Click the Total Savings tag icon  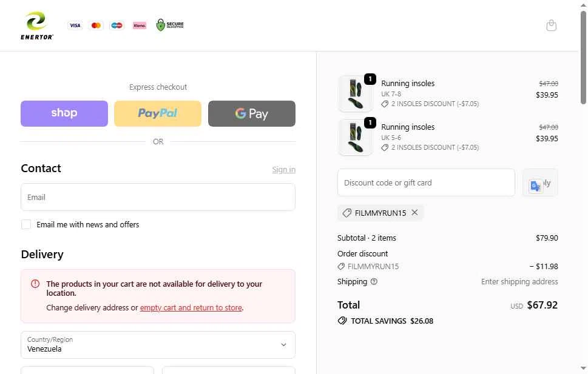point(342,321)
